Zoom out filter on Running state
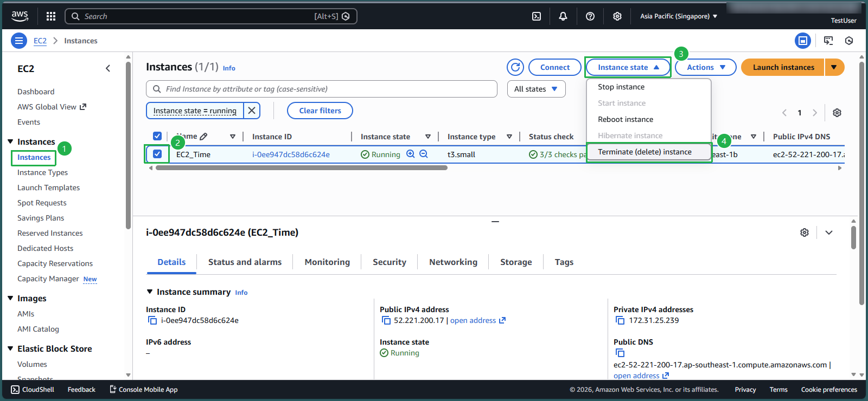 tap(424, 154)
